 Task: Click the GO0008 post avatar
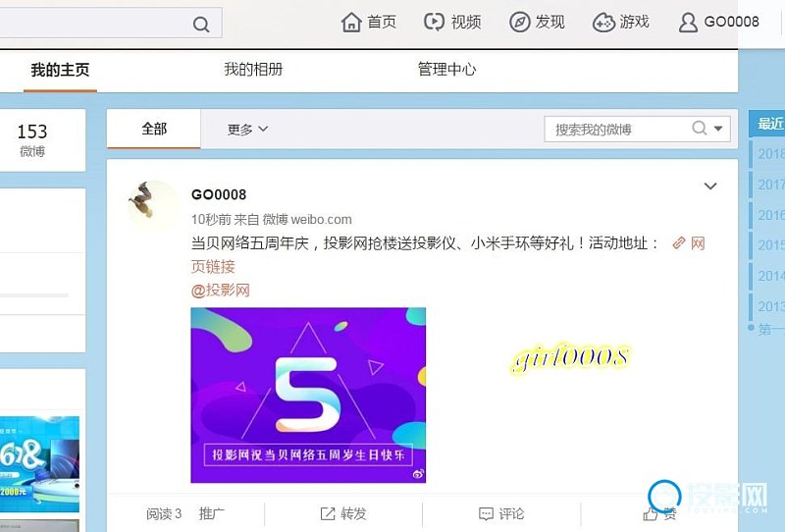point(152,205)
